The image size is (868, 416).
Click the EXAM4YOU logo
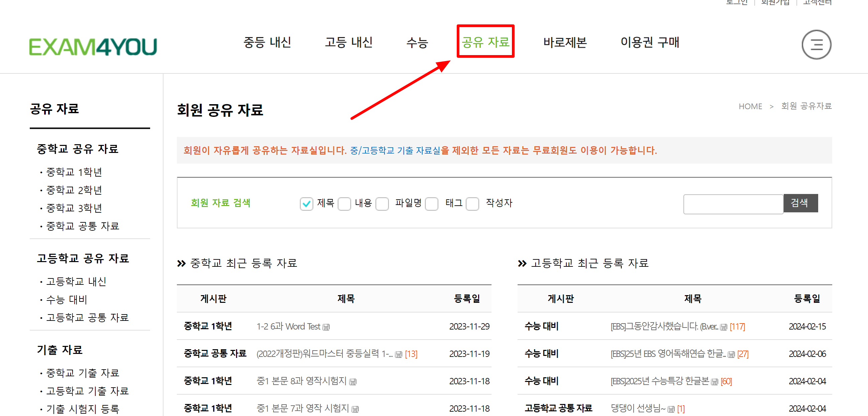point(93,46)
